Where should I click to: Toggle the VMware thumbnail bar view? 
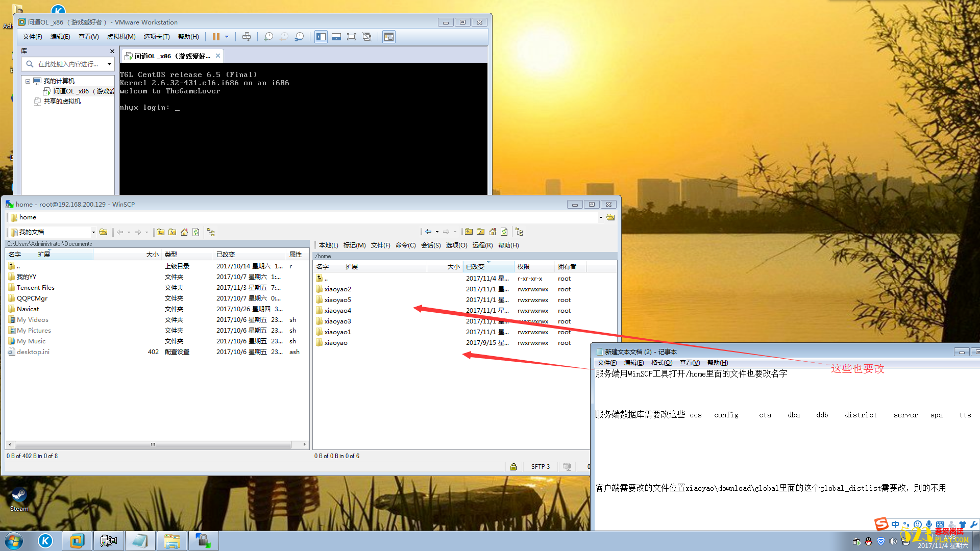pos(336,37)
